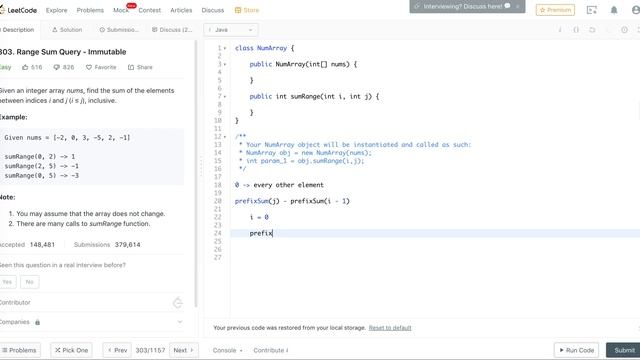Open the Articles nav item
The width and height of the screenshot is (640, 360).
click(181, 10)
